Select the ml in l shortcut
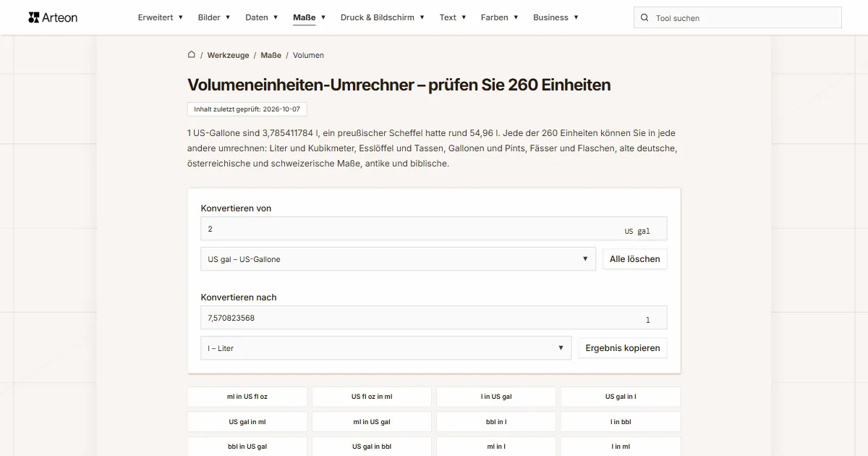The width and height of the screenshot is (868, 456). [496, 447]
